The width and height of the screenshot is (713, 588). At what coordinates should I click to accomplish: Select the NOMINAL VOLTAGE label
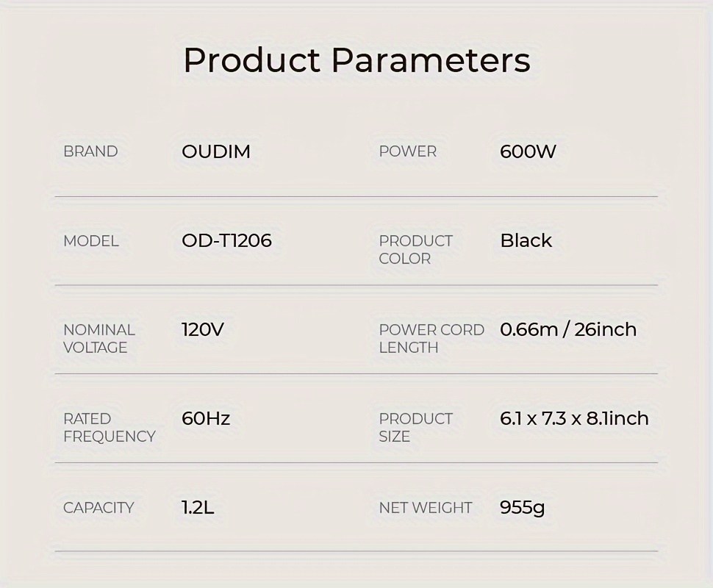(99, 338)
